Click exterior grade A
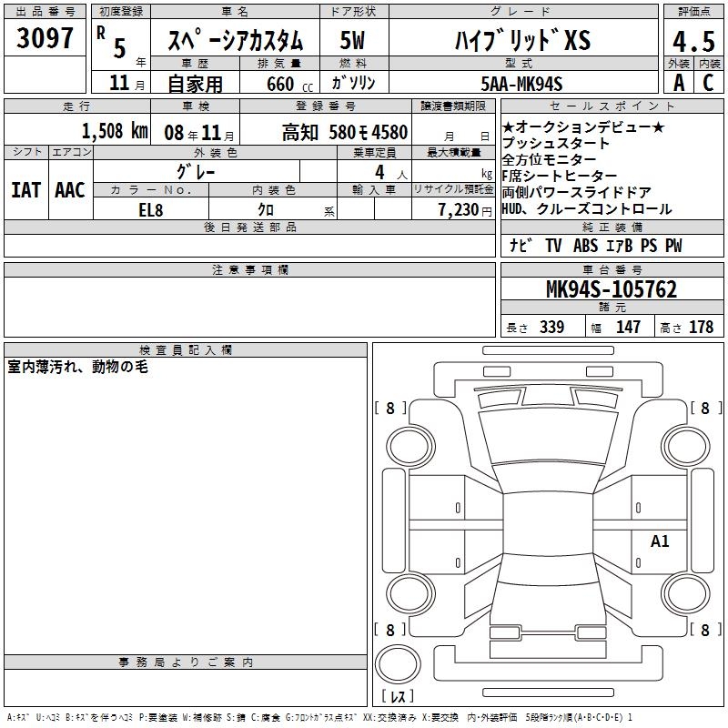This screenshot has height=728, width=728. 679,83
